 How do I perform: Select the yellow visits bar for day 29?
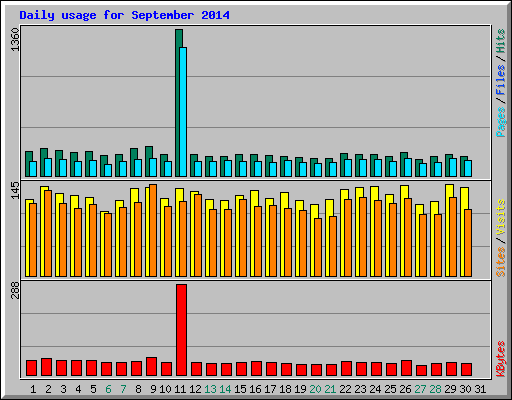pos(447,230)
